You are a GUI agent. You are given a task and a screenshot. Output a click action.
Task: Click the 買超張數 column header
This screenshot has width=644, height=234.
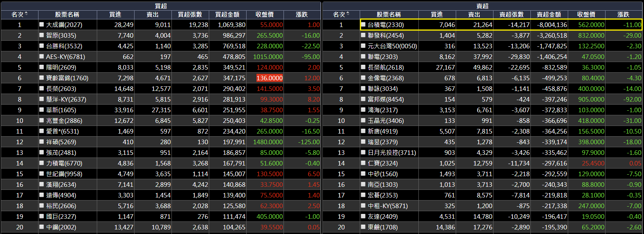190,14
